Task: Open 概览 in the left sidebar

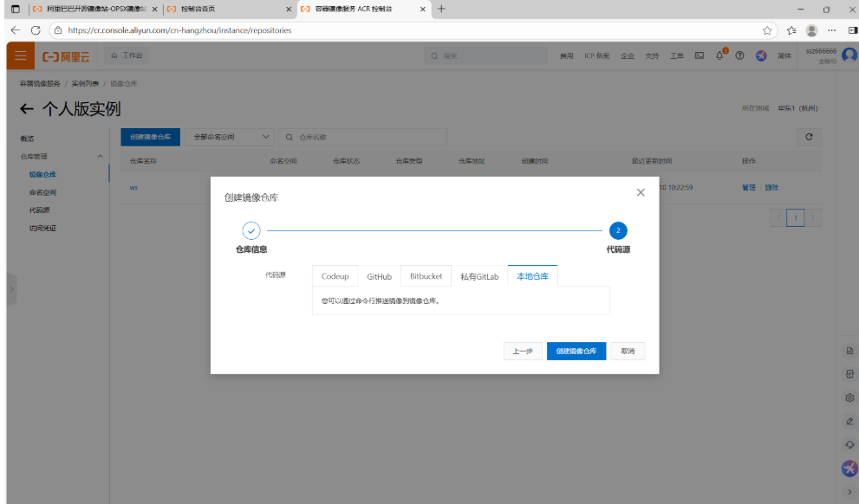Action: point(27,139)
